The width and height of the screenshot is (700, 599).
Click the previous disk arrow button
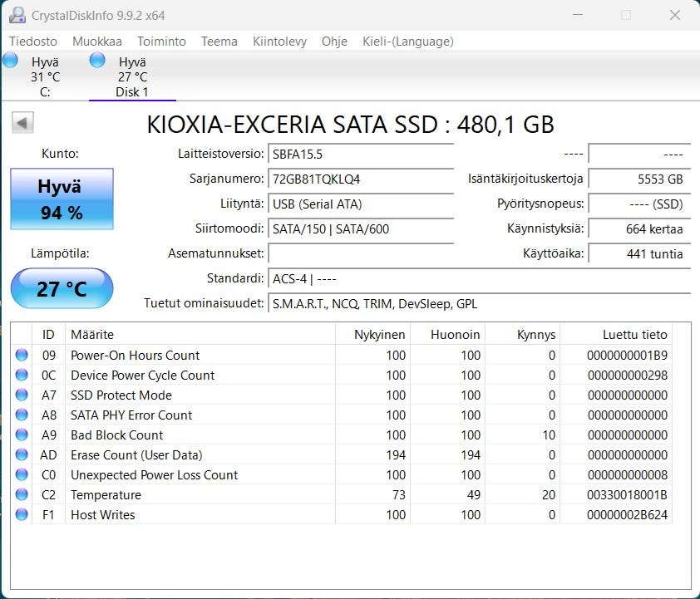click(22, 122)
